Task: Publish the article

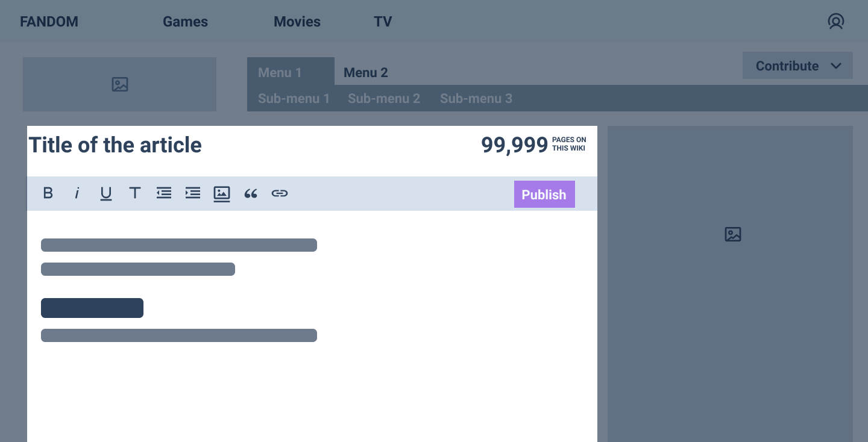Action: pyautogui.click(x=544, y=195)
